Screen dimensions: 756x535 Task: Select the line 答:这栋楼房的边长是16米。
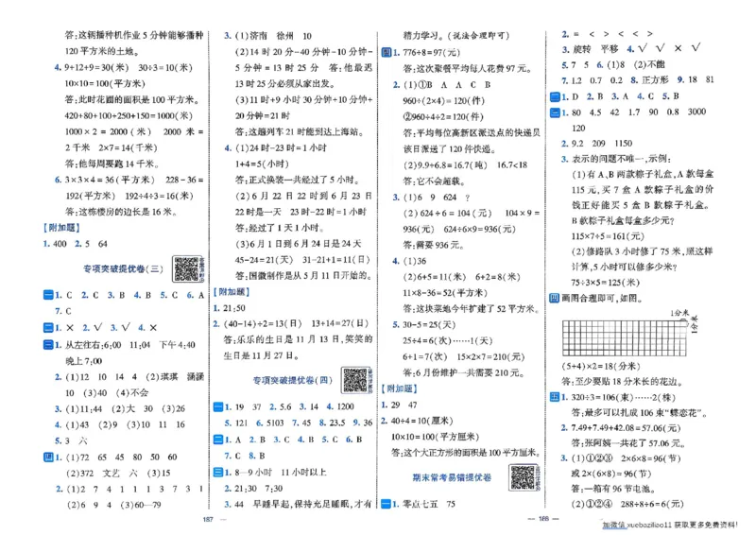click(x=122, y=212)
